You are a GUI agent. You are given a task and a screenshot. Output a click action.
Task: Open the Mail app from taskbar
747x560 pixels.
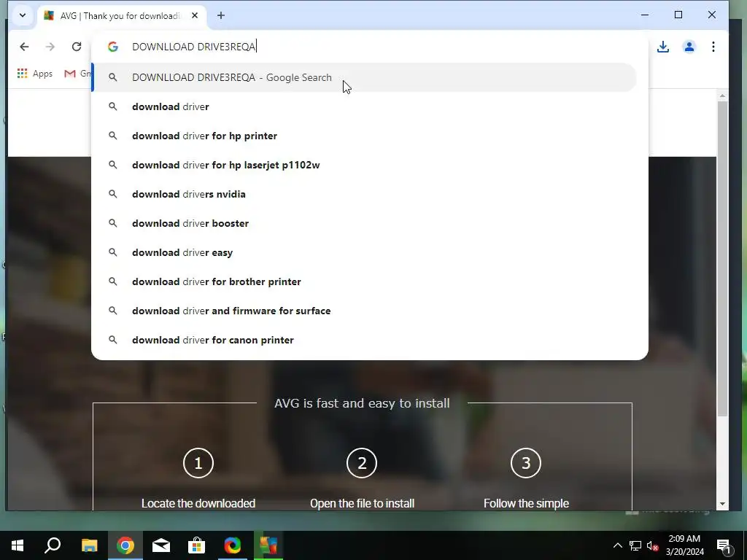coord(161,545)
